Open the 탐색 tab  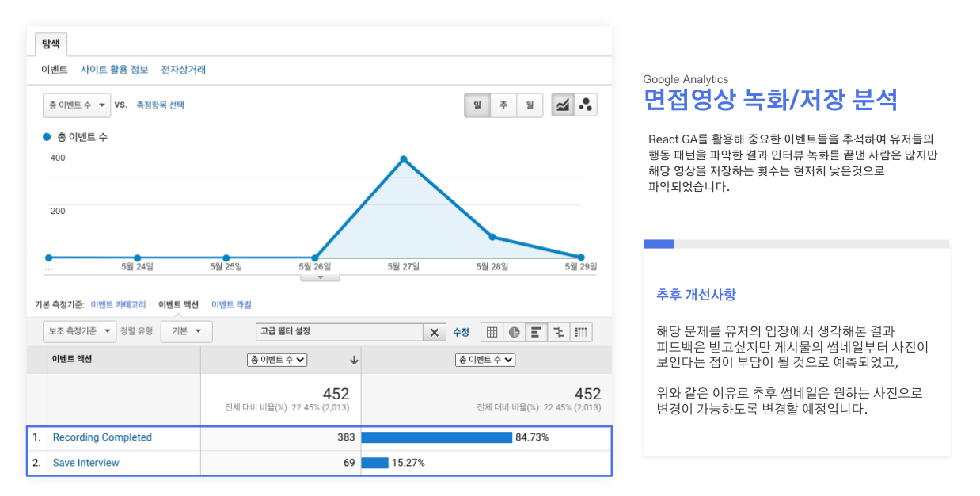(51, 44)
